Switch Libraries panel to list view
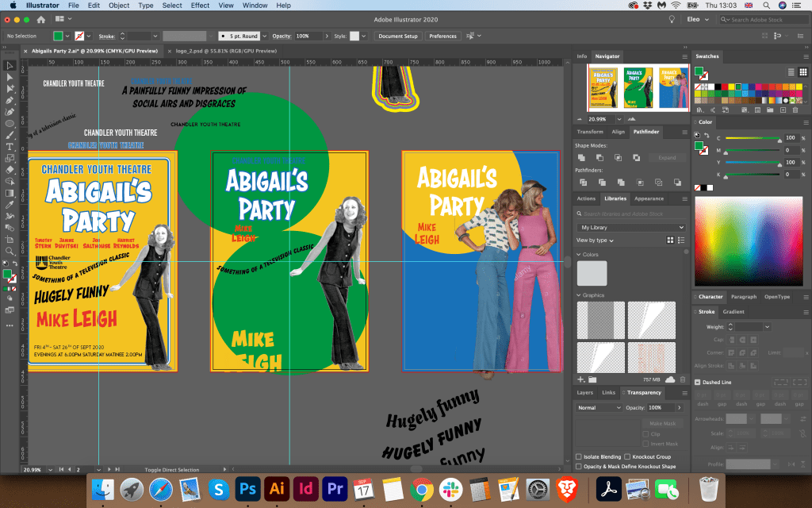This screenshot has width=812, height=508. click(x=680, y=240)
